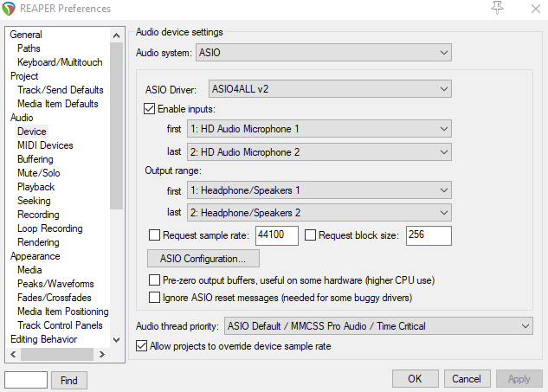
Task: Open Seeking preferences page
Action: [34, 201]
